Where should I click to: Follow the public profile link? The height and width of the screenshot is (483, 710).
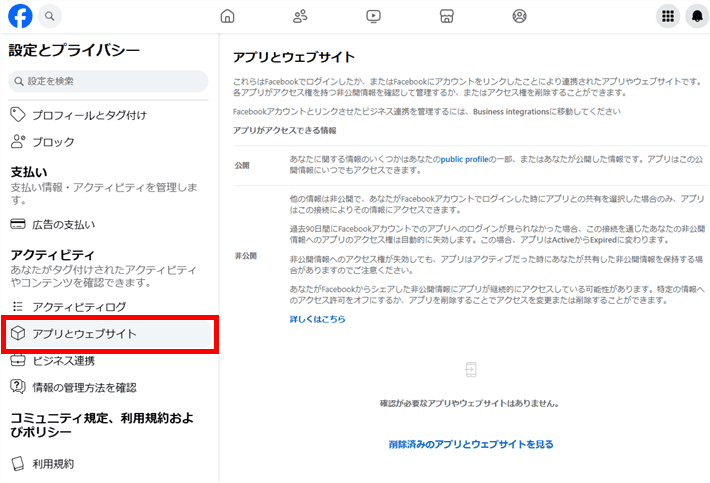coord(465,159)
